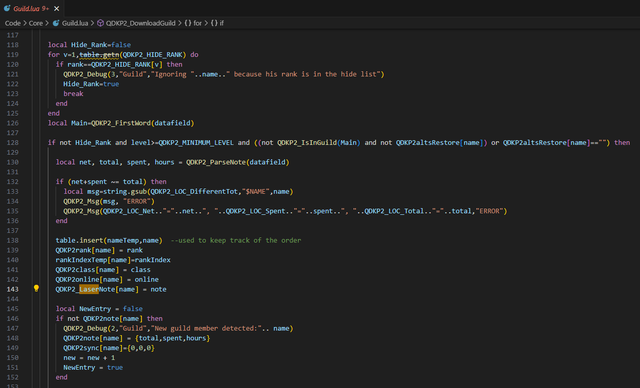Screen dimensions: 640x388
Task: Click line number 119 in the gutter
Action: [12, 55]
